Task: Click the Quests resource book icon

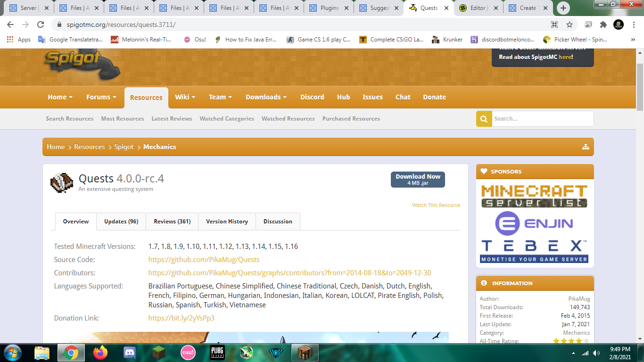Action: [62, 182]
